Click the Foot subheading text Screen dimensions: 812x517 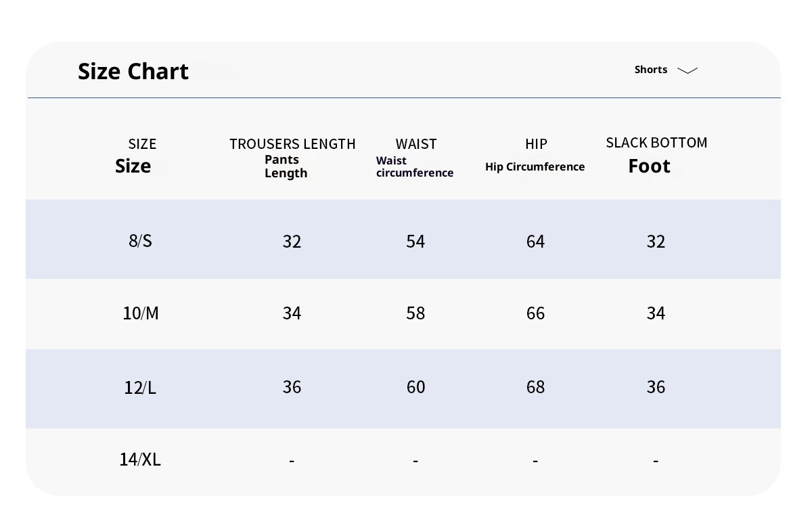pyautogui.click(x=649, y=166)
